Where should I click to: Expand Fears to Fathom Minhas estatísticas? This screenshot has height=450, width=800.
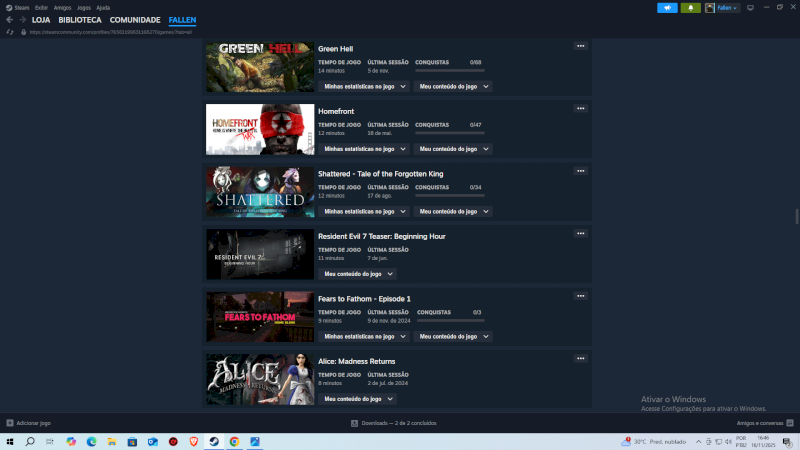tap(364, 337)
